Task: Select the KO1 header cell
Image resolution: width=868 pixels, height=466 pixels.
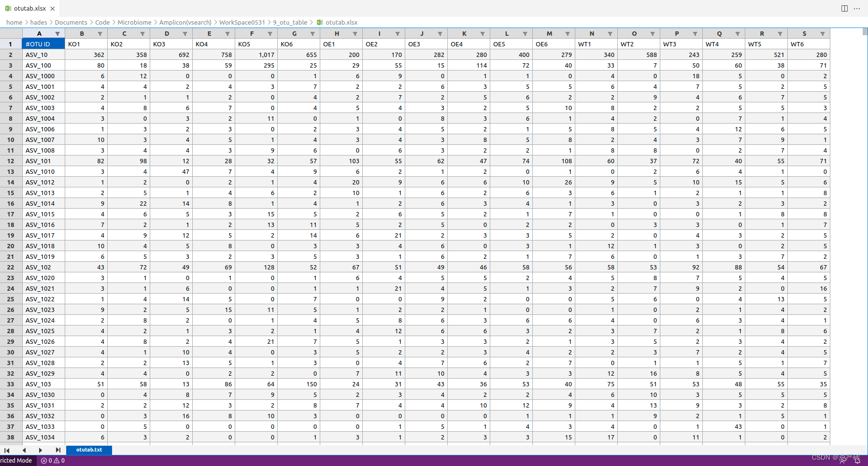Action: coord(86,44)
